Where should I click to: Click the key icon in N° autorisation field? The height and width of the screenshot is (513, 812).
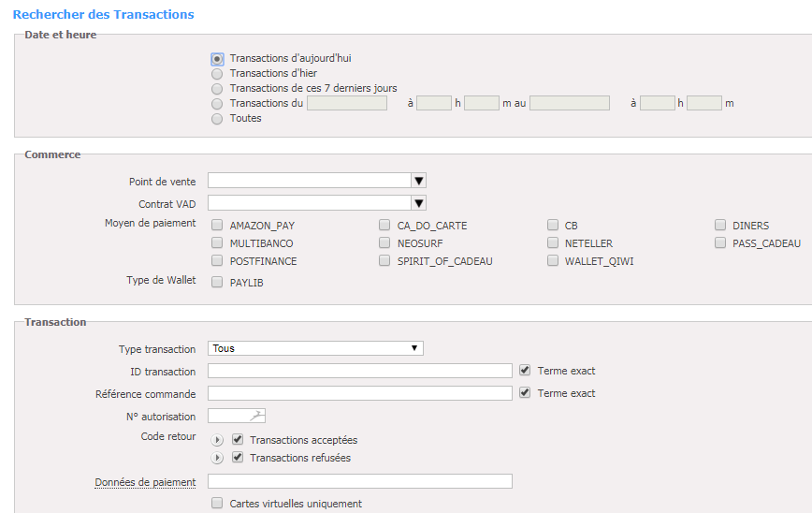point(257,416)
